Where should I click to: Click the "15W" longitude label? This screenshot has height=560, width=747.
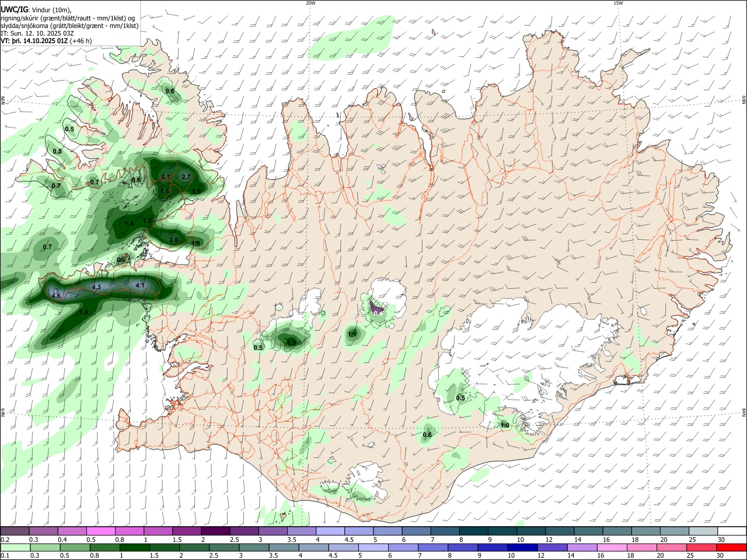point(619,3)
